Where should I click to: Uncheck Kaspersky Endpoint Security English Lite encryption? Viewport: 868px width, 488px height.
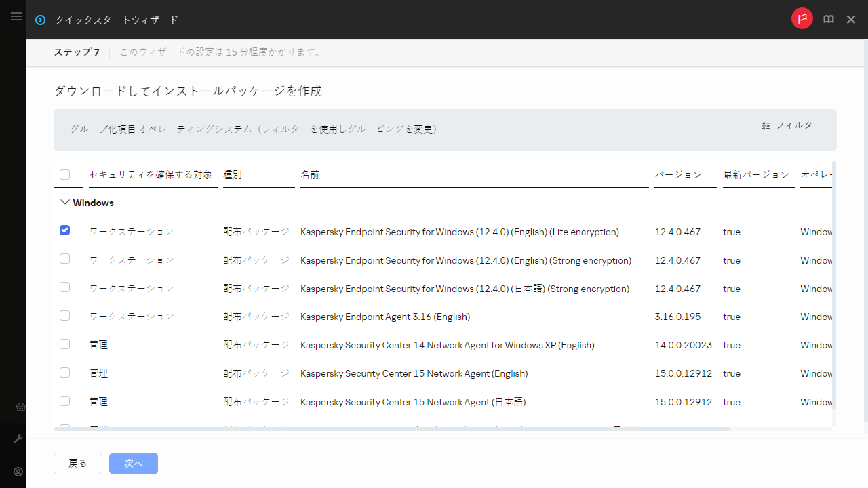coord(64,230)
